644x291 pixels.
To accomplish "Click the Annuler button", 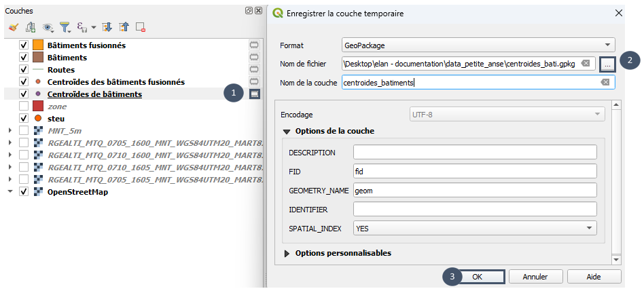I will pyautogui.click(x=535, y=277).
